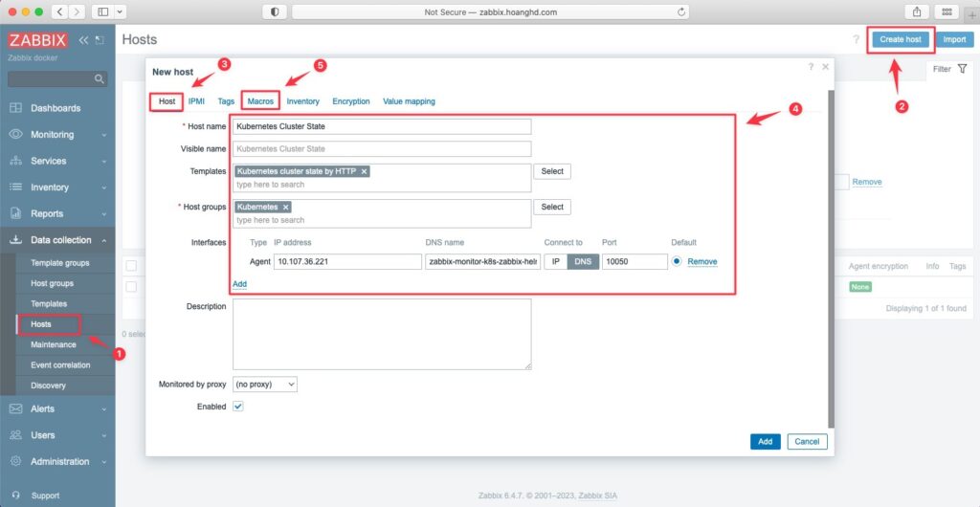Click the Description text area
This screenshot has height=507, width=980.
(x=382, y=334)
